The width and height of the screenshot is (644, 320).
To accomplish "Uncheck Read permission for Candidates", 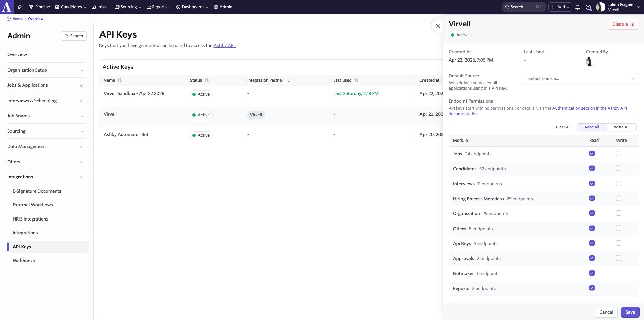I will 592,168.
